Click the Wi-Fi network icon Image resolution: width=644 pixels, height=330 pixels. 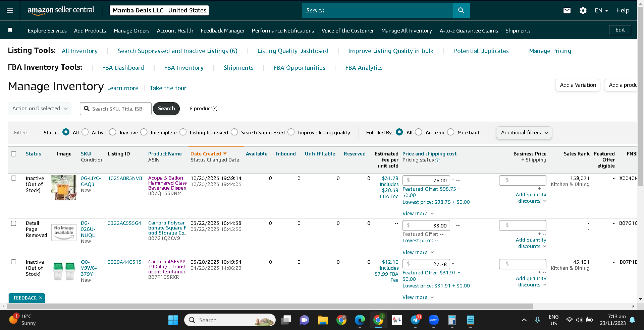click(x=569, y=320)
